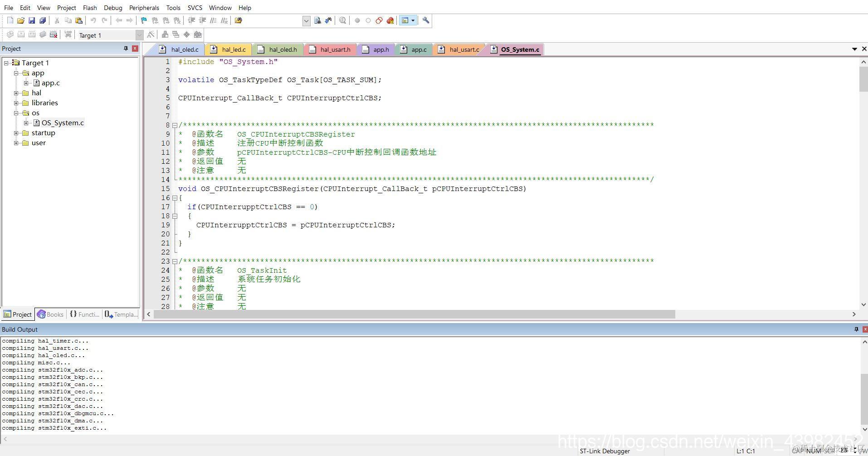Comment out the selected lines

213,20
